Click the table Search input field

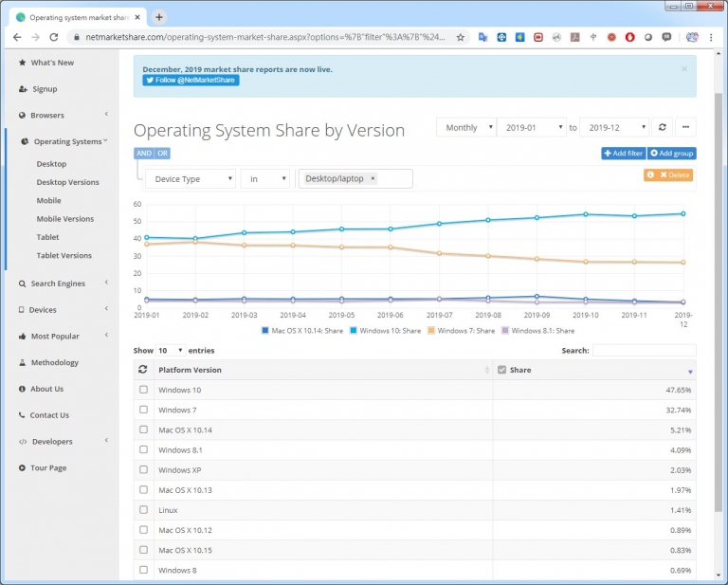click(644, 350)
